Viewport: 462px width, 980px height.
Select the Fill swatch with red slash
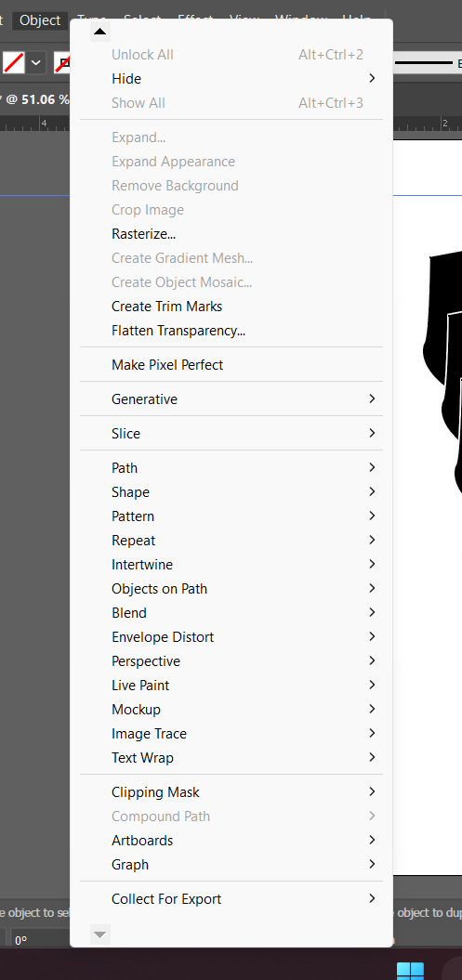point(14,63)
